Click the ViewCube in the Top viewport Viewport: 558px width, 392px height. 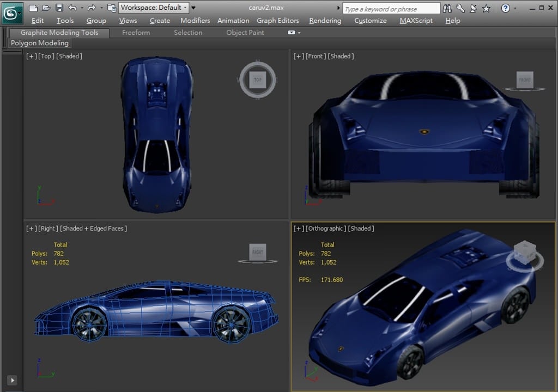(257, 80)
